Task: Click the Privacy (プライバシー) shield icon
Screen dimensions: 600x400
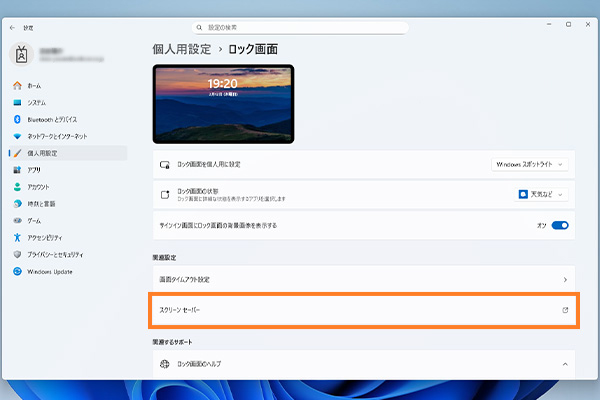Action: click(x=17, y=254)
